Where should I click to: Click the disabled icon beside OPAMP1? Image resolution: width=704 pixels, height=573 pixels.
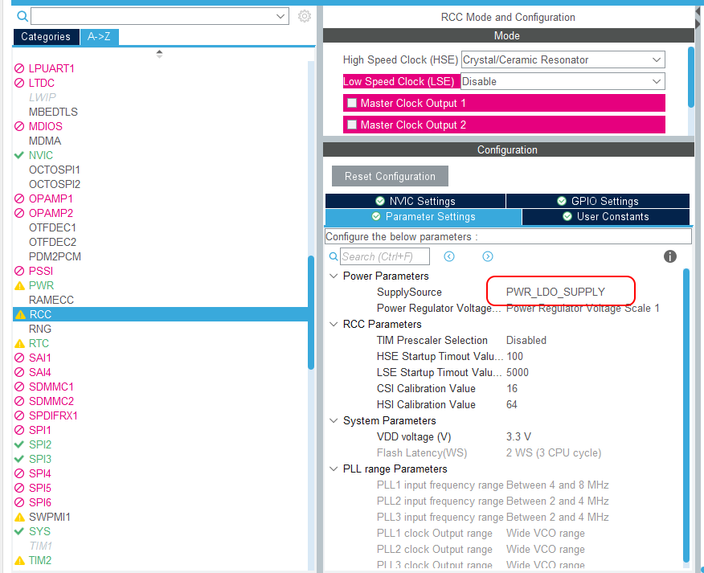tap(19, 198)
